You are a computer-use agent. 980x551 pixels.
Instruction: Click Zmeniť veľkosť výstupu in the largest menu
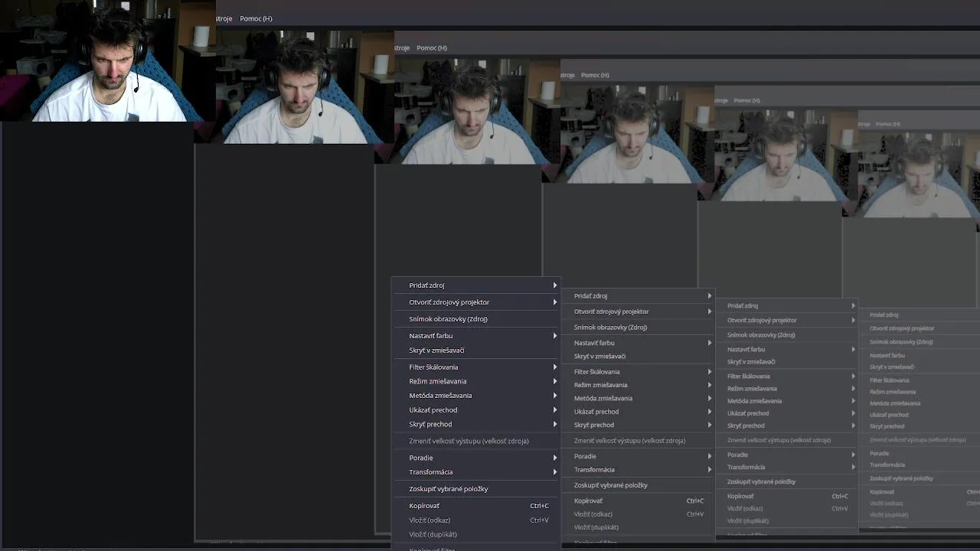pos(476,441)
